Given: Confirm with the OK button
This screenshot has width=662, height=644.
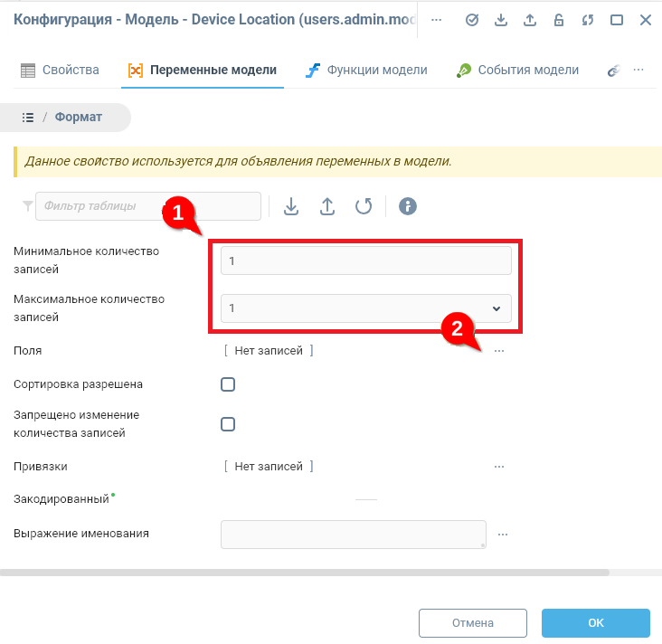Looking at the screenshot, I should point(595,623).
